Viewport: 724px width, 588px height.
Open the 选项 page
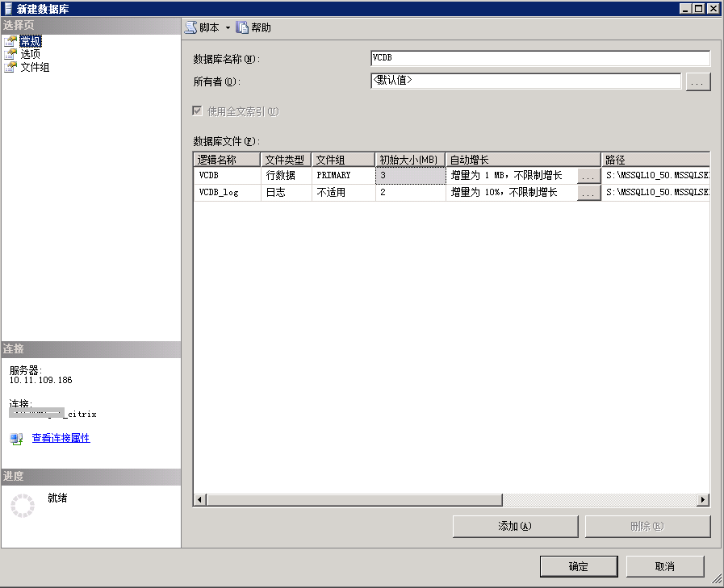[31, 55]
